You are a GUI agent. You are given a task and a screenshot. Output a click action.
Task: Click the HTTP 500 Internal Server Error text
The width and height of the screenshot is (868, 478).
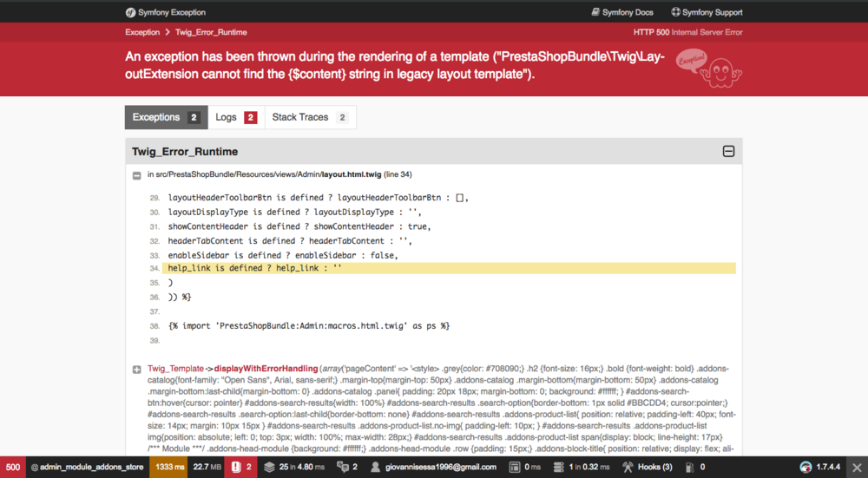click(688, 32)
